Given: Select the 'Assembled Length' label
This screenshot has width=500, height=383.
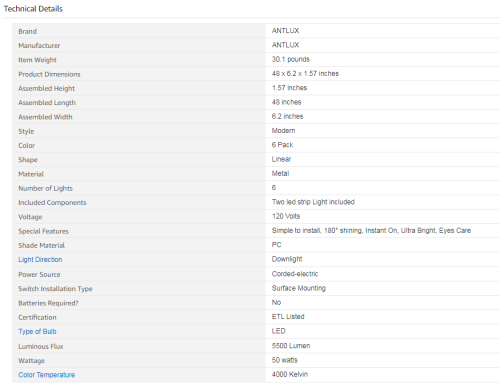Looking at the screenshot, I should [47, 103].
